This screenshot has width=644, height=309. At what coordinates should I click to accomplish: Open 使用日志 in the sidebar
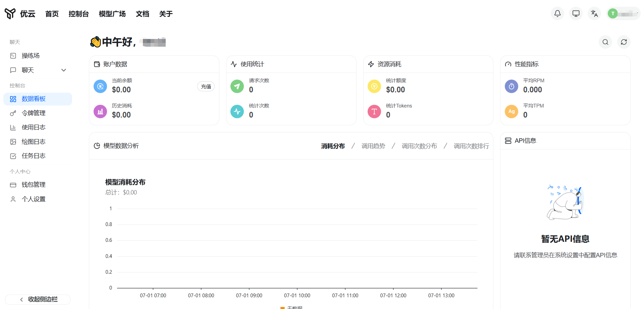(x=38, y=128)
